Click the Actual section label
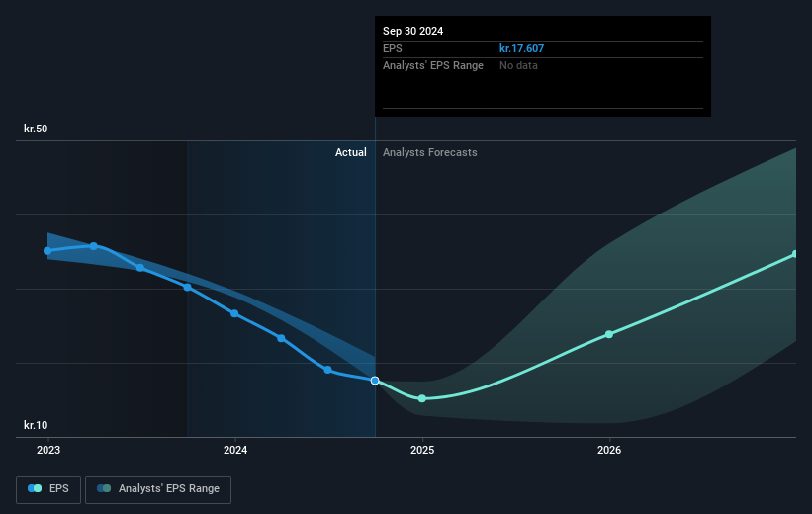This screenshot has width=812, height=514. [x=350, y=152]
